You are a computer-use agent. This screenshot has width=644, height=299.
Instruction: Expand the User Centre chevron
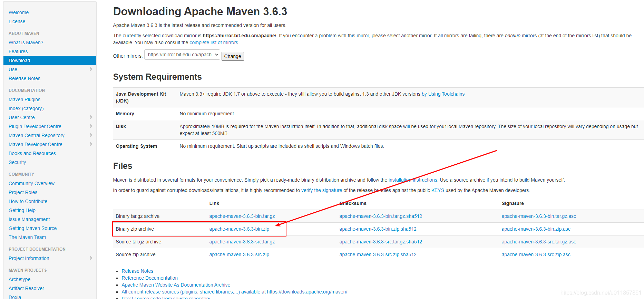pyautogui.click(x=91, y=117)
